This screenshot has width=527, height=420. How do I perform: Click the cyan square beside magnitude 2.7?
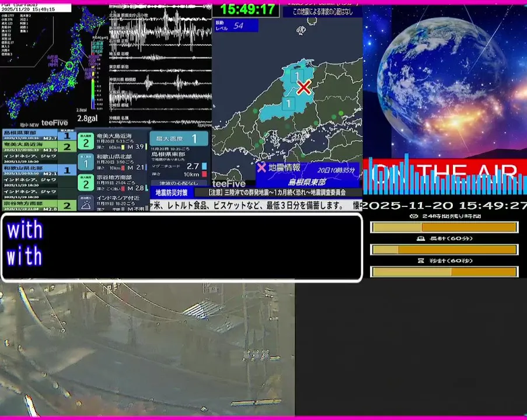204,166
